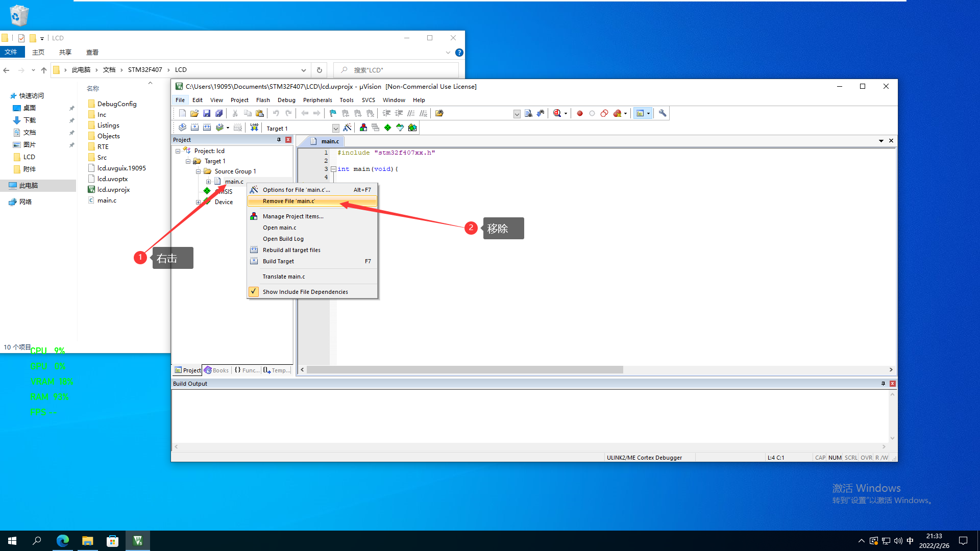Click the Manage Project Items toolbar icon
The height and width of the screenshot is (551, 980).
point(363,128)
